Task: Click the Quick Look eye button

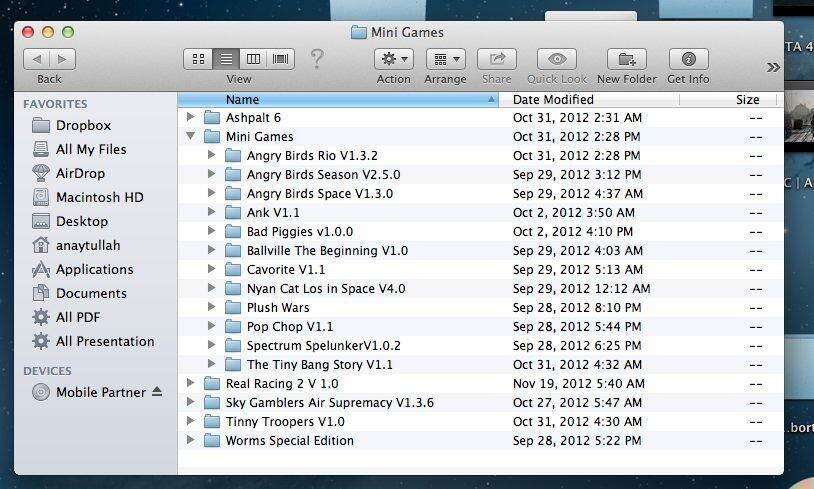Action: (557, 59)
